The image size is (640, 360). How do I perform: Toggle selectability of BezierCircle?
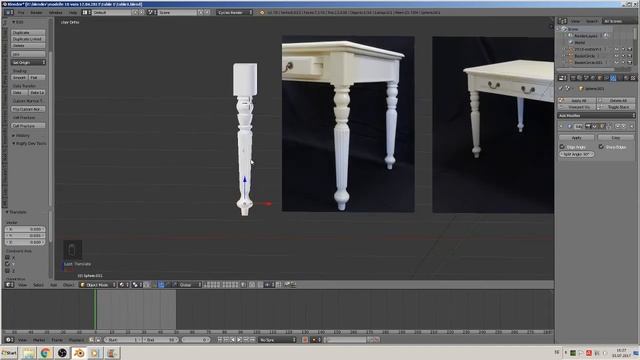click(x=623, y=56)
